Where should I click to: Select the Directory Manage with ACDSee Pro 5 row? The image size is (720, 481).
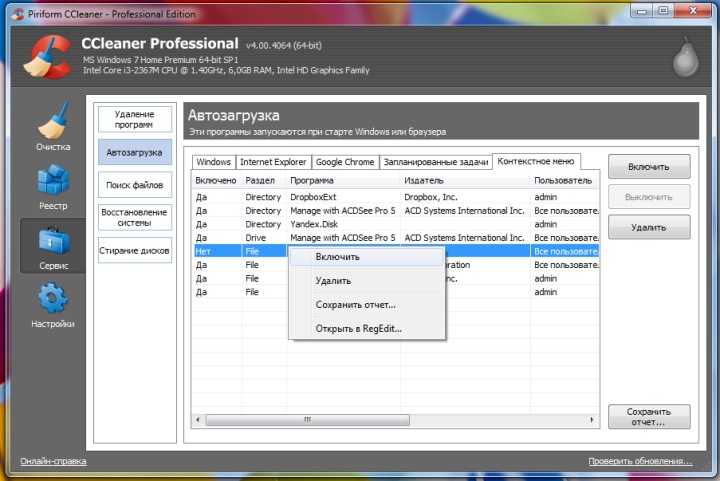(395, 211)
